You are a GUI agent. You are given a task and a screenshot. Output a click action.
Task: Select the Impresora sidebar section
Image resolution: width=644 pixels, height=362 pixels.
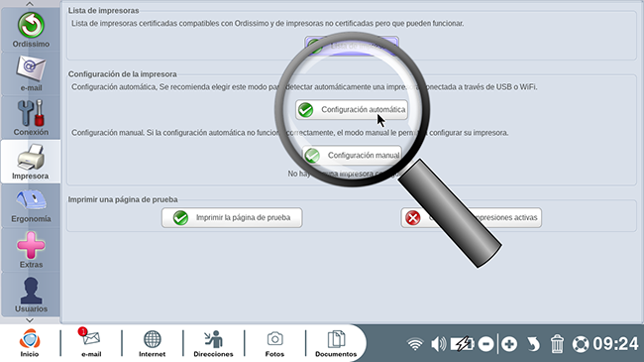point(31,162)
